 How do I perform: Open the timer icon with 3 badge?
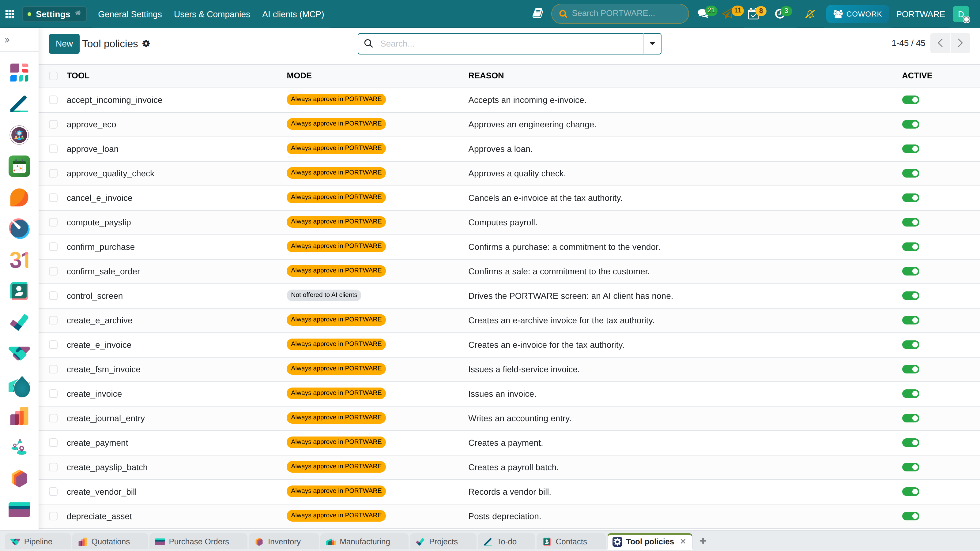pos(779,14)
